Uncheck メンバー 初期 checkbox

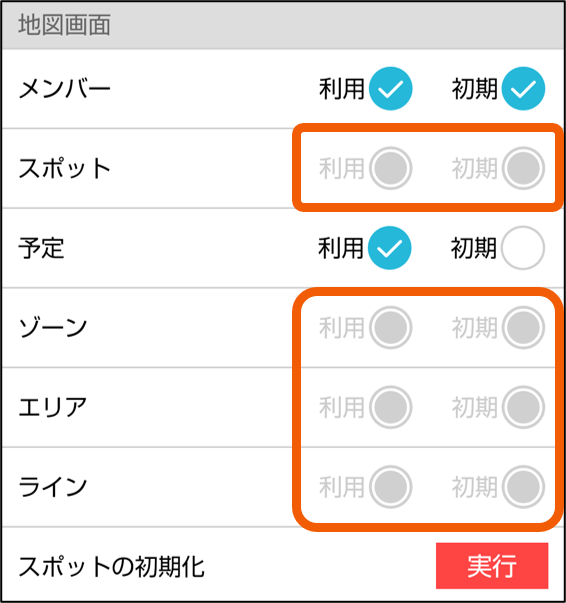click(523, 88)
